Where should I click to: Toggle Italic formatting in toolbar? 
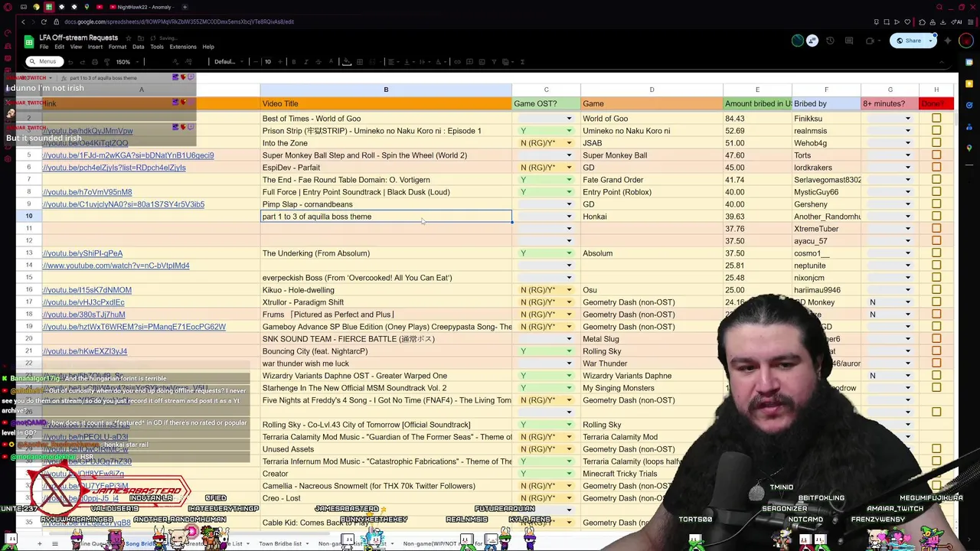tap(306, 62)
